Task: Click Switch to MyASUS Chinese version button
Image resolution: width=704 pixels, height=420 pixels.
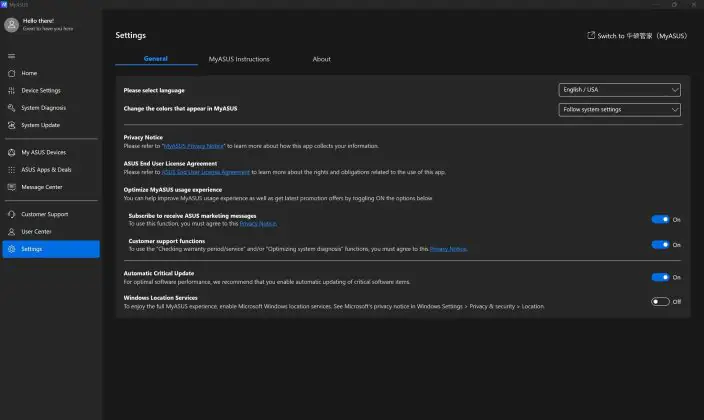Action: coord(637,35)
